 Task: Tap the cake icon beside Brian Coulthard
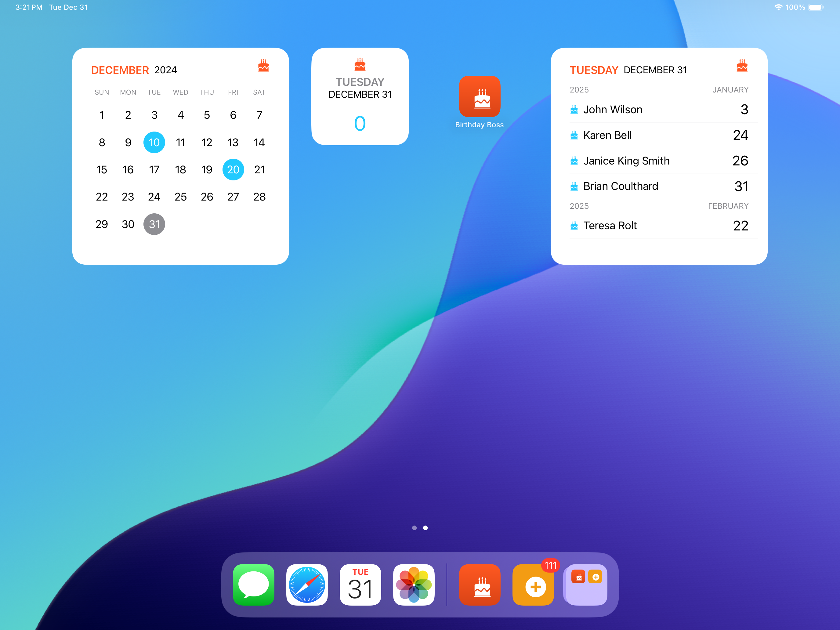[x=574, y=186]
